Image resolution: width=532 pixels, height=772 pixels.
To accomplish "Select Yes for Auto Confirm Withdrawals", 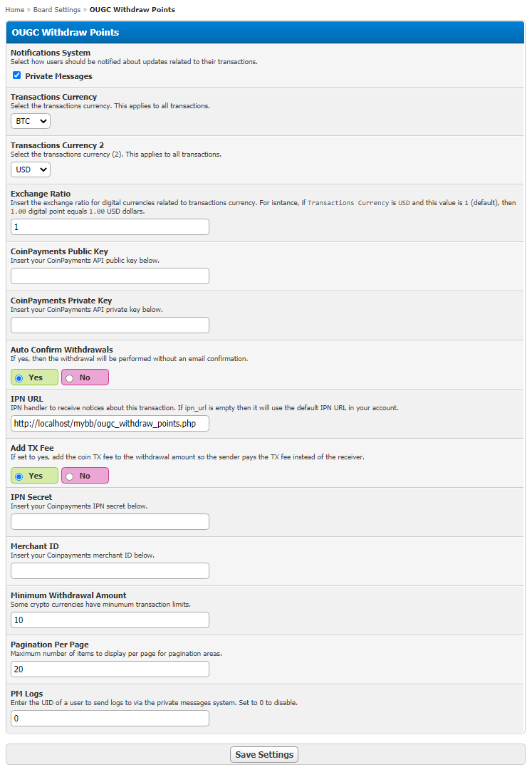I will point(34,377).
